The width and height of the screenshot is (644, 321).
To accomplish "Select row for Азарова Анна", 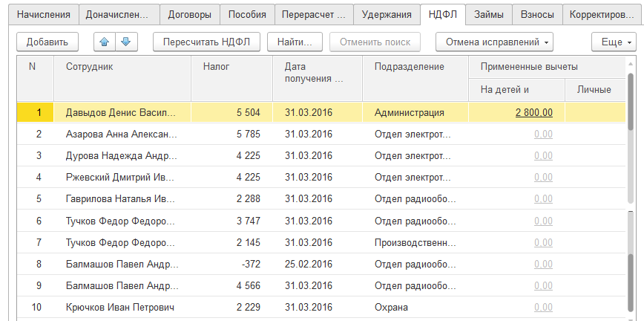I will coord(121,134).
